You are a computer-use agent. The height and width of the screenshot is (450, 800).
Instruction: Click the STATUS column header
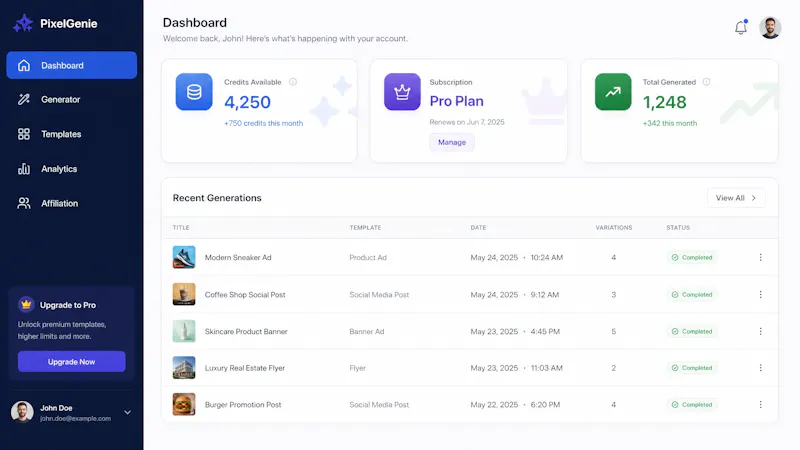pyautogui.click(x=678, y=228)
